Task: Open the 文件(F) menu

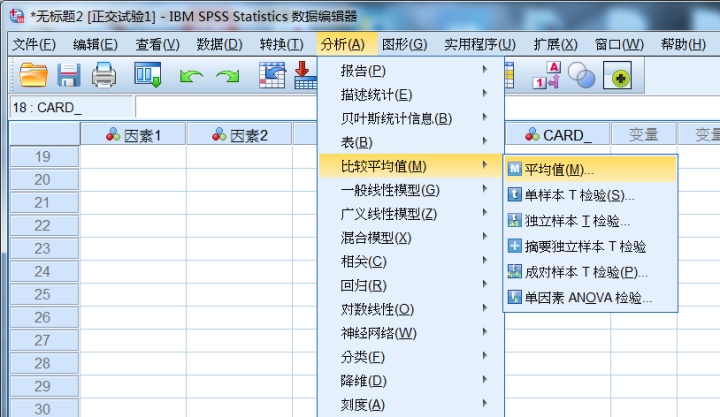Action: coord(34,45)
